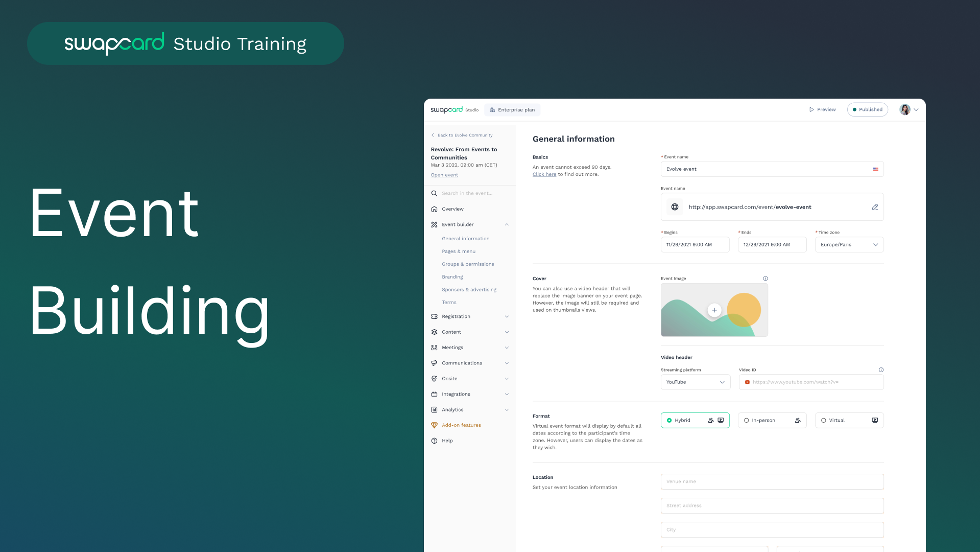Click the info icon next to Video ID
980x552 pixels.
pos(881,370)
